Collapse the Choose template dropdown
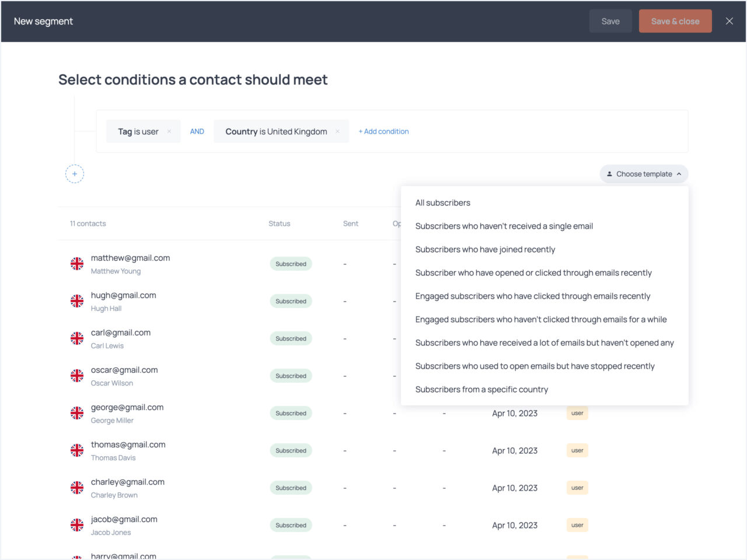Screen dimensions: 747x560 pyautogui.click(x=644, y=174)
